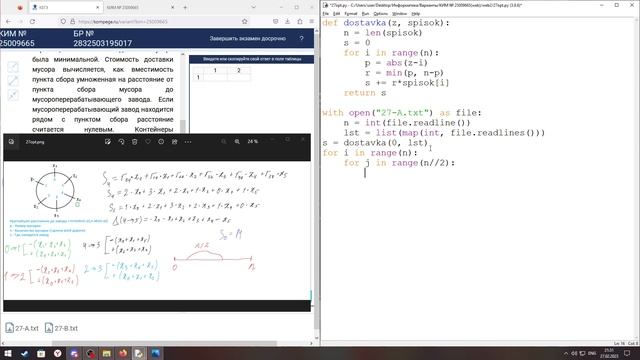Open the Options menu in IDLE
640x360 pixels.
380,14
